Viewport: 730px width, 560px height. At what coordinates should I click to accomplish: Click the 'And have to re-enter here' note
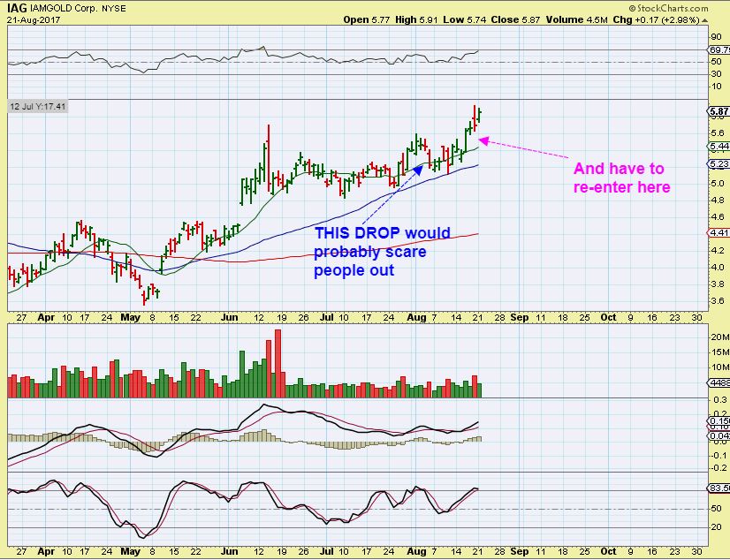point(621,178)
